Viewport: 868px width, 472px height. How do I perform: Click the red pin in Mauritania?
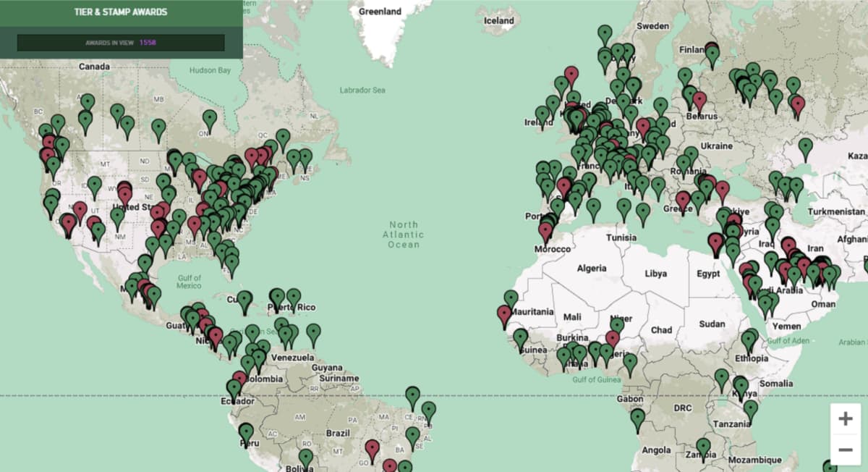click(x=504, y=316)
